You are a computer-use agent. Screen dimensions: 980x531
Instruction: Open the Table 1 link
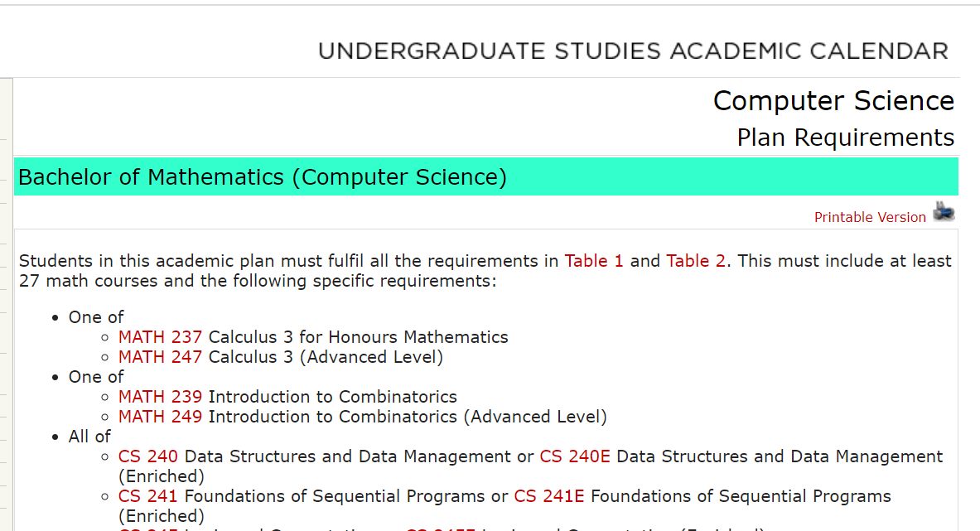pos(594,261)
